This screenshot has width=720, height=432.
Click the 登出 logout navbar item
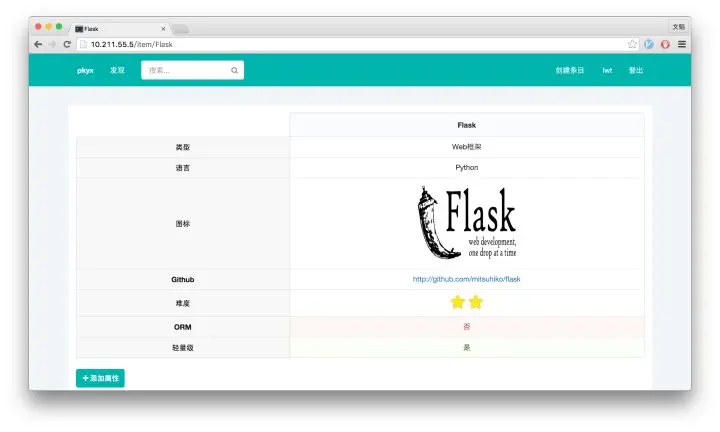pyautogui.click(x=636, y=70)
